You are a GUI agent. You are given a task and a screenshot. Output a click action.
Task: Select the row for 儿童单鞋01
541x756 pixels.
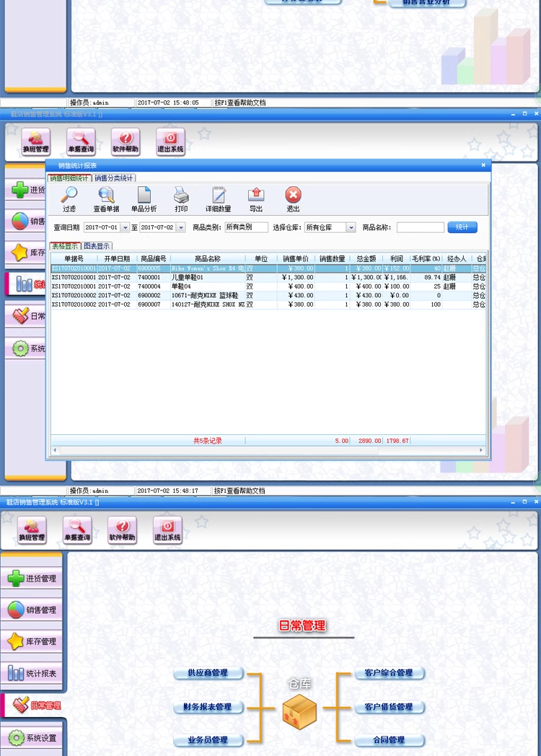[268, 277]
